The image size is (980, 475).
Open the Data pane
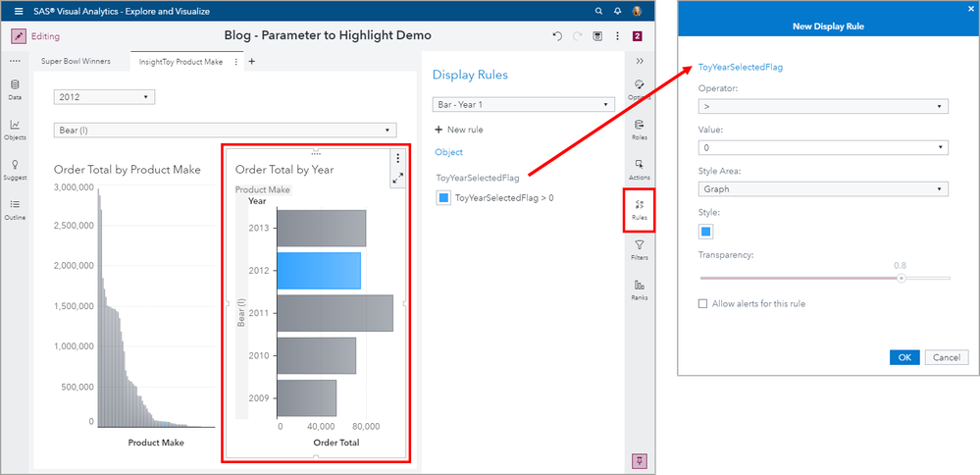pyautogui.click(x=15, y=90)
